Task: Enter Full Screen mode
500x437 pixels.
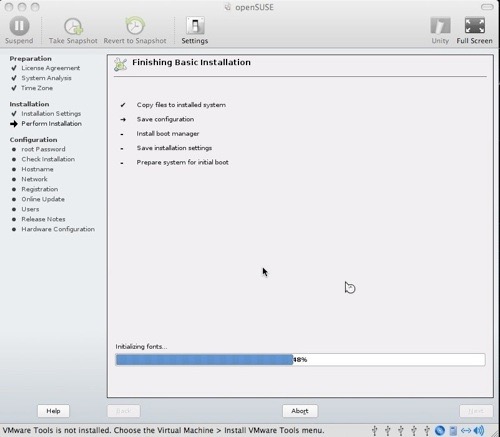Action: (474, 30)
